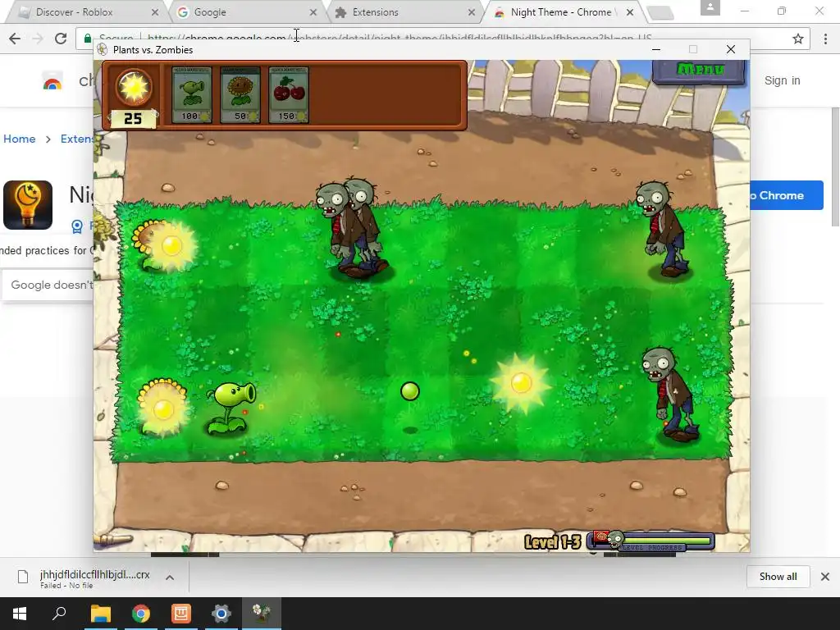Switch to Night Theme Chrome tab
840x630 pixels.
point(560,11)
